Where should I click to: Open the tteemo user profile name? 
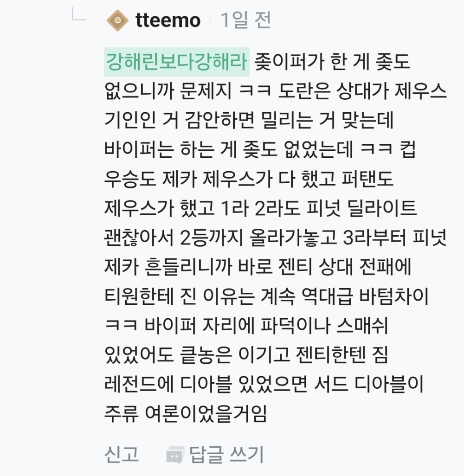click(168, 20)
